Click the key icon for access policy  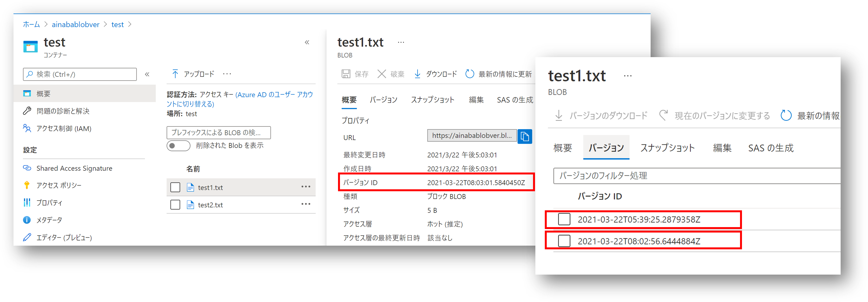[x=27, y=185]
